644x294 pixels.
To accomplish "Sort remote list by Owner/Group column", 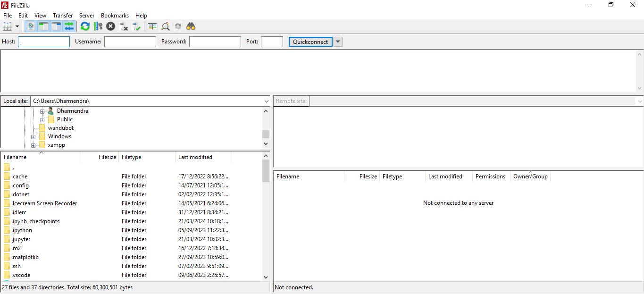I will (530, 176).
